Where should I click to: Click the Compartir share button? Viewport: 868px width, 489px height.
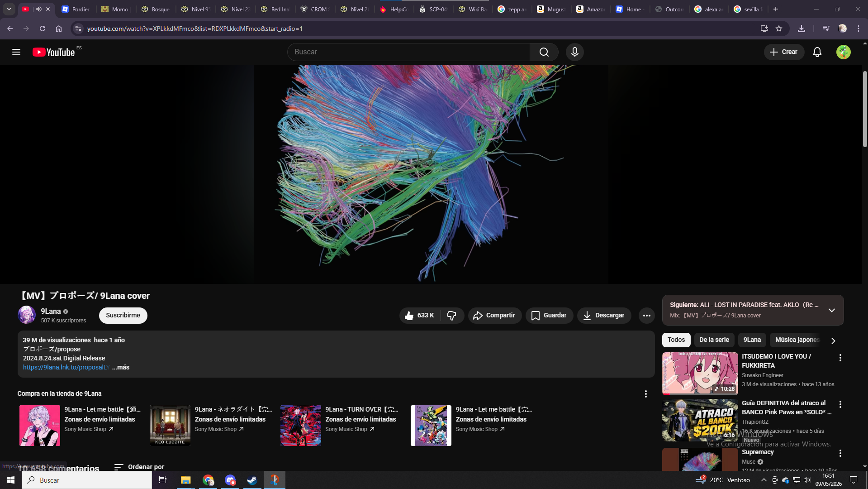tap(494, 316)
